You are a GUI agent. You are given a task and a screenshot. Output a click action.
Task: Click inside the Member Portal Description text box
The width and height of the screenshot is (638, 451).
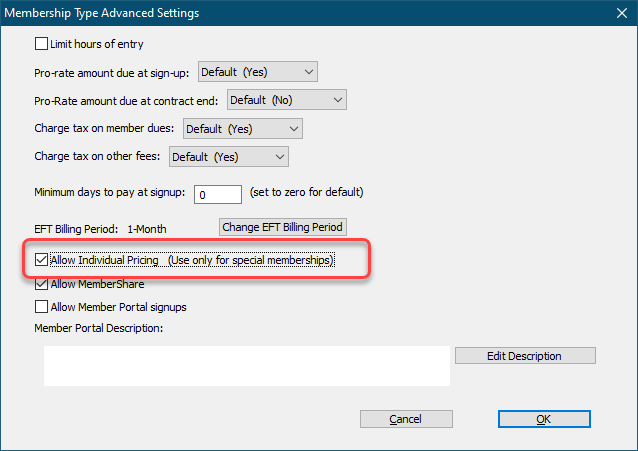pos(246,366)
